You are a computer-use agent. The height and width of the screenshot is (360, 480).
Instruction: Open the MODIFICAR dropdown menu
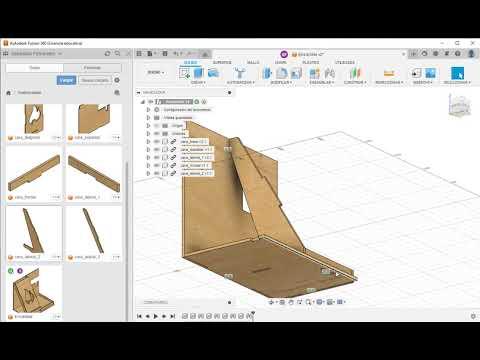tap(281, 82)
